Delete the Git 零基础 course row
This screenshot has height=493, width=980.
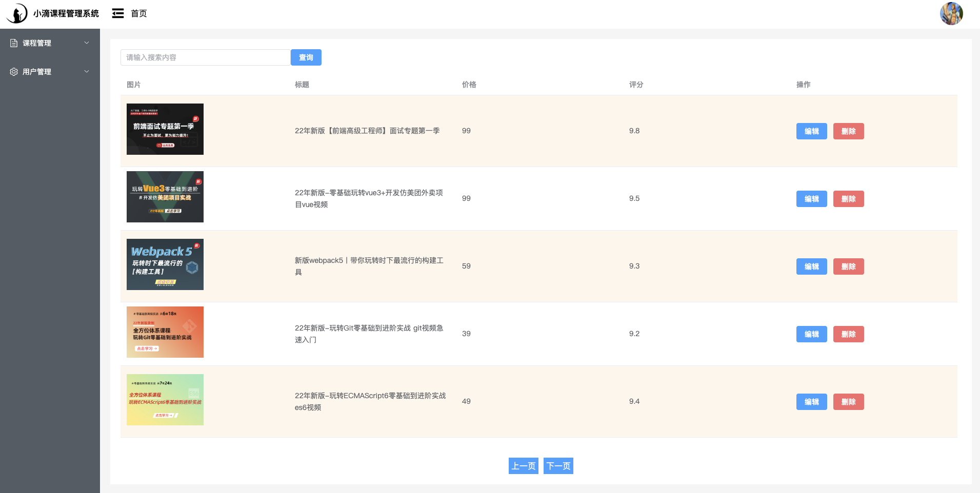click(848, 334)
